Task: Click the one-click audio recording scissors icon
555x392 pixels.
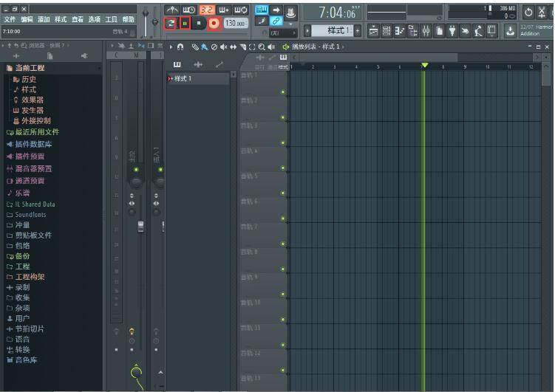Action: click(542, 13)
